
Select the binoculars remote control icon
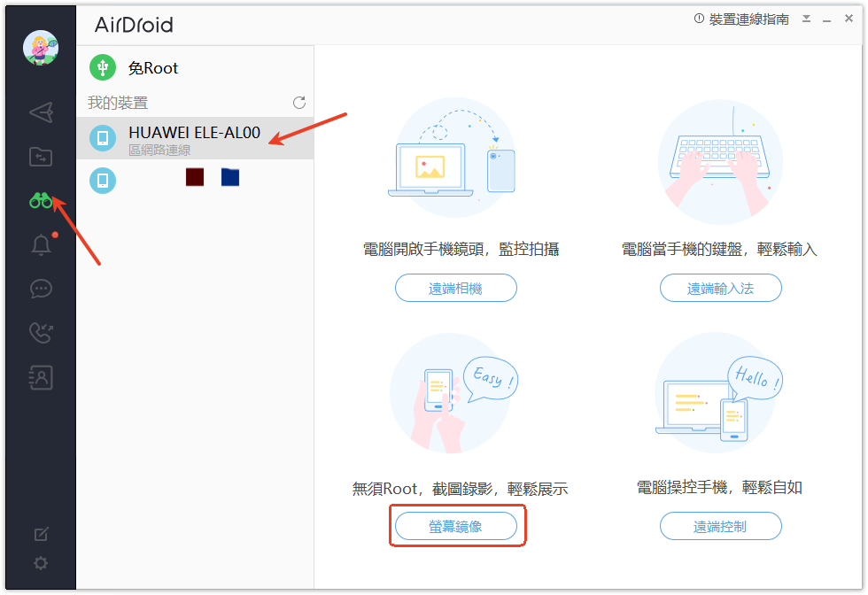tap(41, 200)
